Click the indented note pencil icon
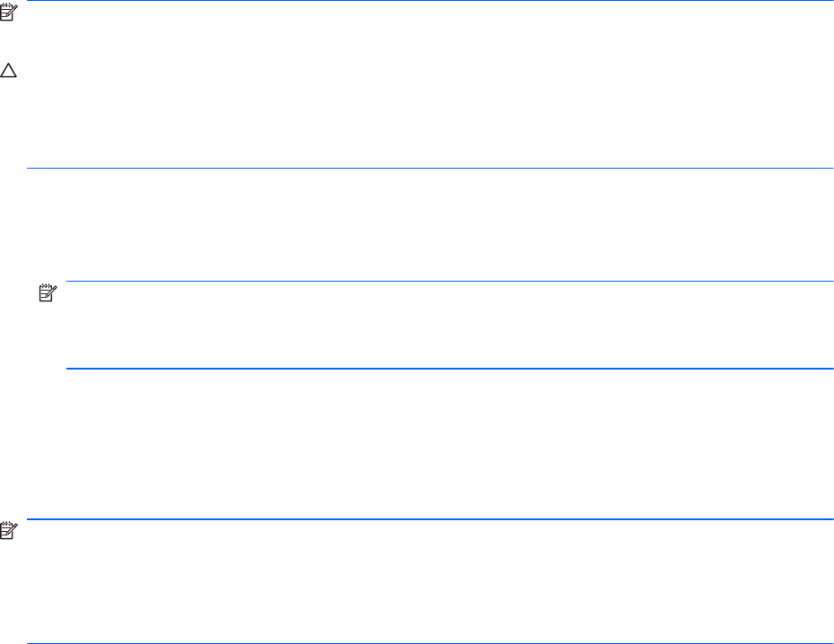Viewport: 834px width, 644px height. pyautogui.click(x=48, y=293)
